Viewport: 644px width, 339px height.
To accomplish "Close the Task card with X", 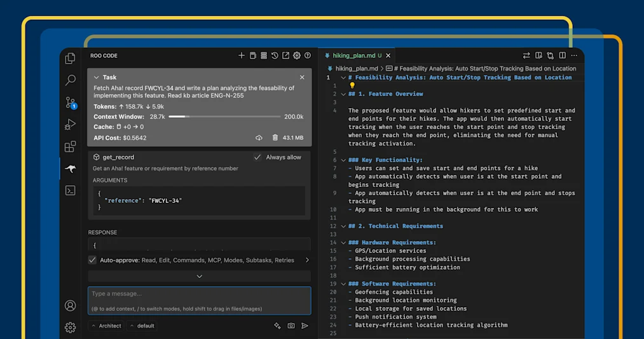I will pyautogui.click(x=302, y=77).
